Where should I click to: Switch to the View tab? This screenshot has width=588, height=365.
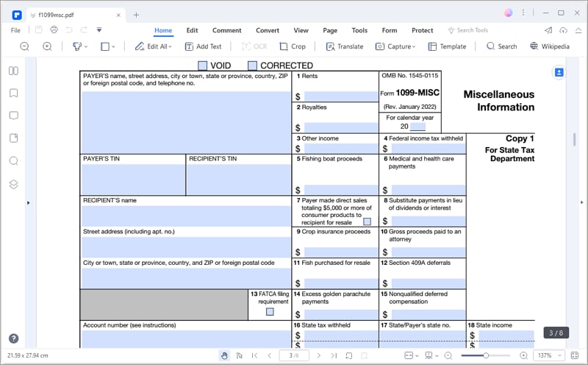click(x=301, y=30)
